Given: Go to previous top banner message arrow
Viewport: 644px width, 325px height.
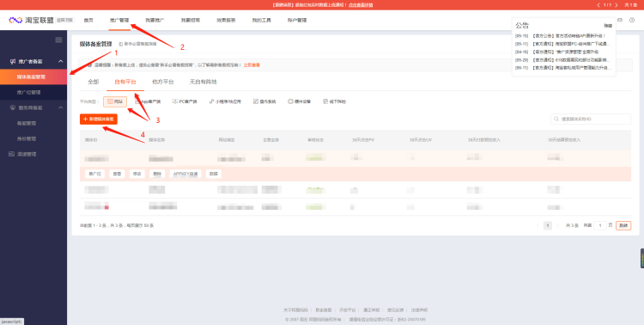Looking at the screenshot, I should point(598,5).
